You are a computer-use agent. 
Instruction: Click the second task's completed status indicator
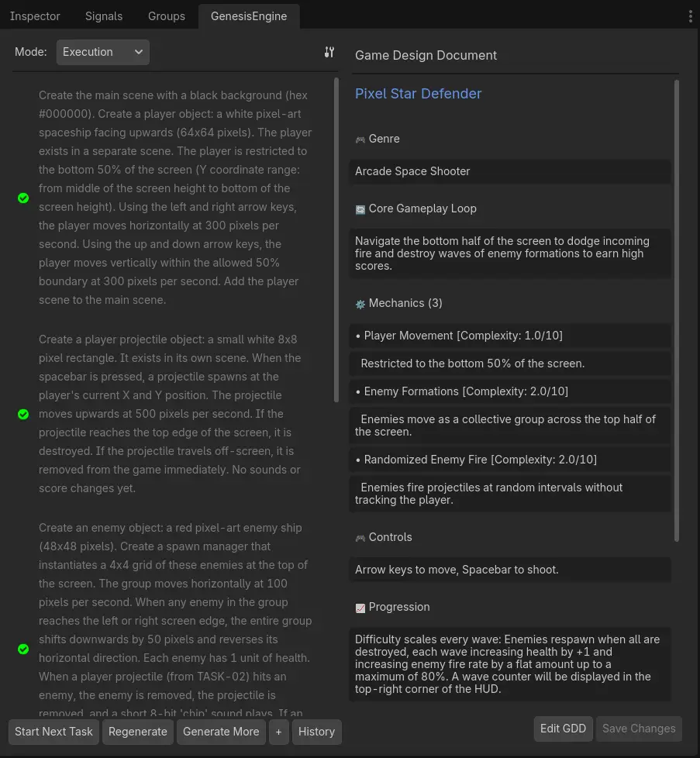[x=23, y=414]
